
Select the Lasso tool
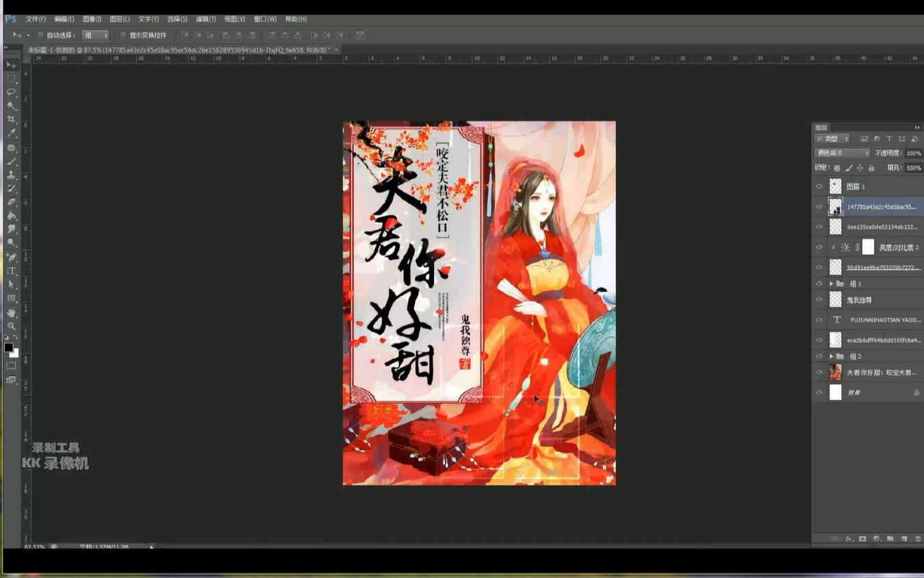11,92
